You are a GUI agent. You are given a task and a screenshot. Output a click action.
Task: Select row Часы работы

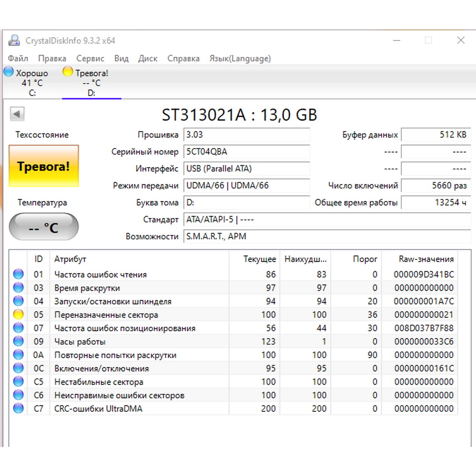233,341
